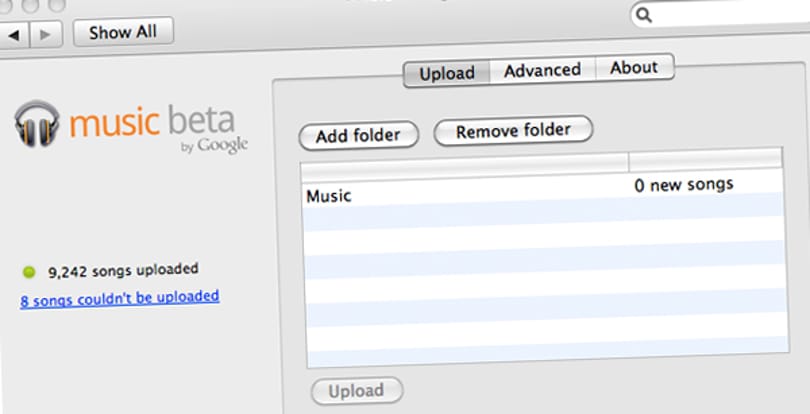
Task: Open '8 songs couldn't be uploaded' link
Action: click(120, 298)
